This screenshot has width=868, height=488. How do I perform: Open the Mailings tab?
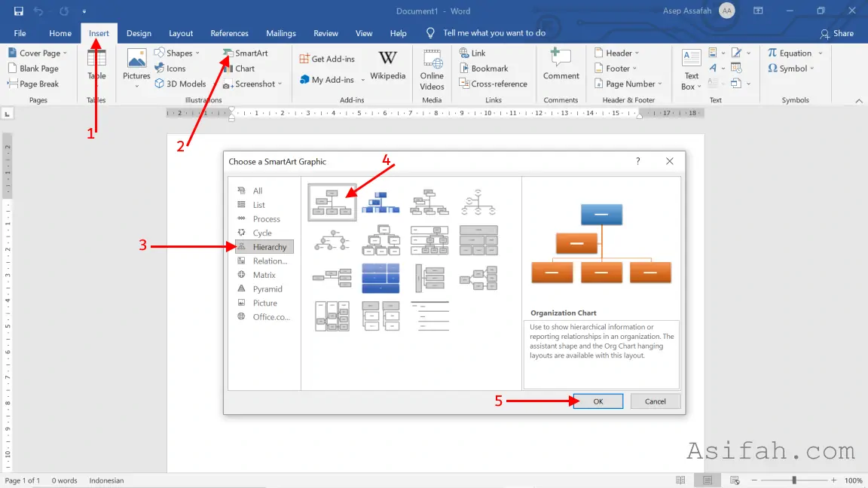(280, 33)
